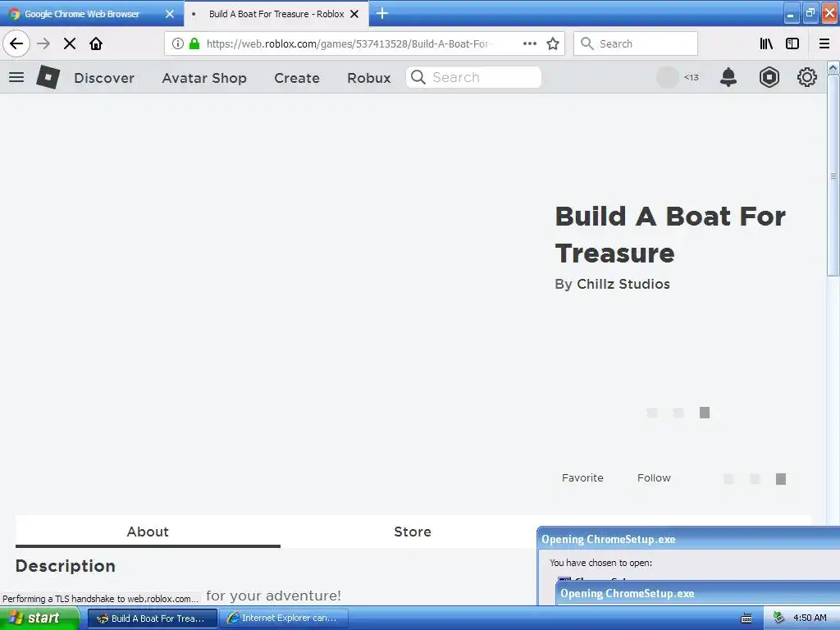Viewport: 840px width, 630px height.
Task: Show site information via the info icon
Action: point(178,43)
